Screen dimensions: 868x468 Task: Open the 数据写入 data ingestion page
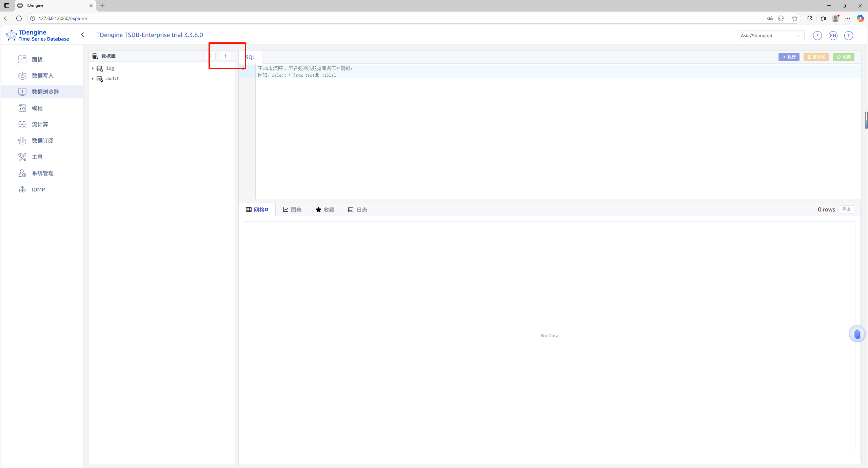pos(42,76)
